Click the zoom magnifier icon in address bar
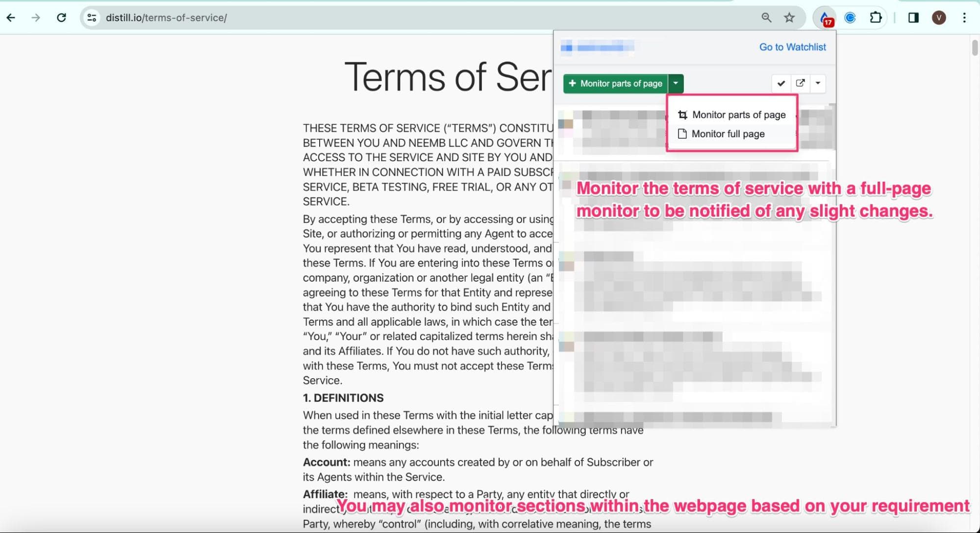 [765, 18]
